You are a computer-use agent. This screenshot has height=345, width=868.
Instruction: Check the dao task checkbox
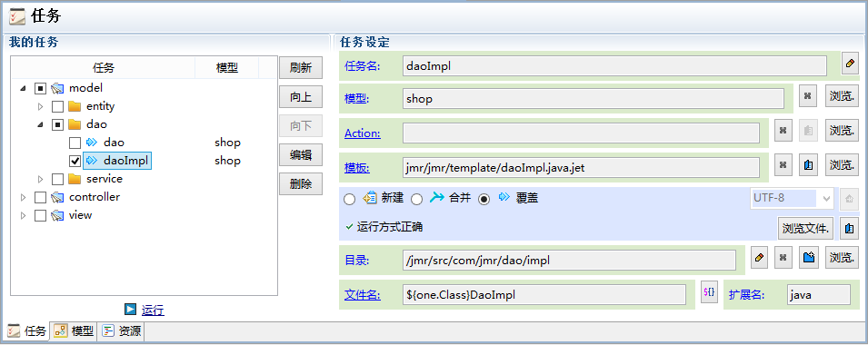tap(75, 143)
